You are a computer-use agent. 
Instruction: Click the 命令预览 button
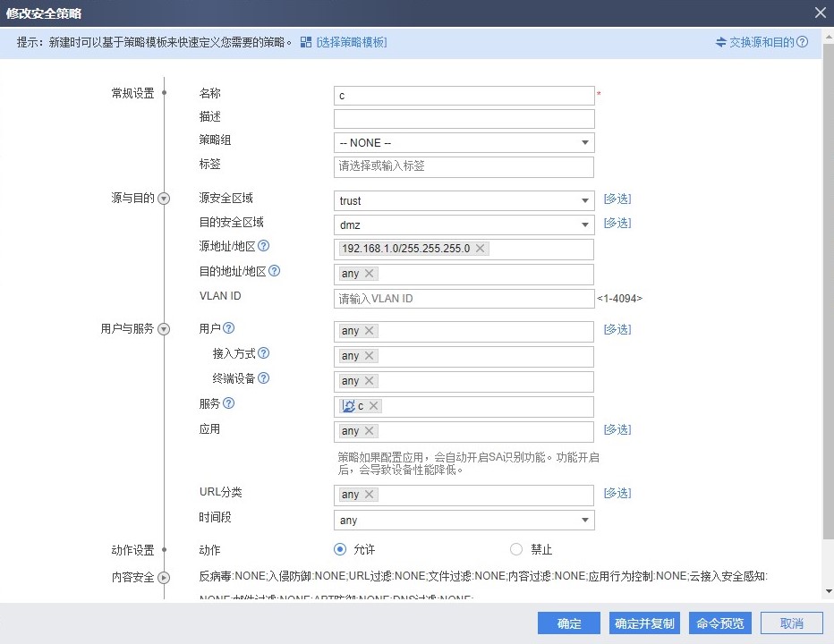[x=719, y=623]
